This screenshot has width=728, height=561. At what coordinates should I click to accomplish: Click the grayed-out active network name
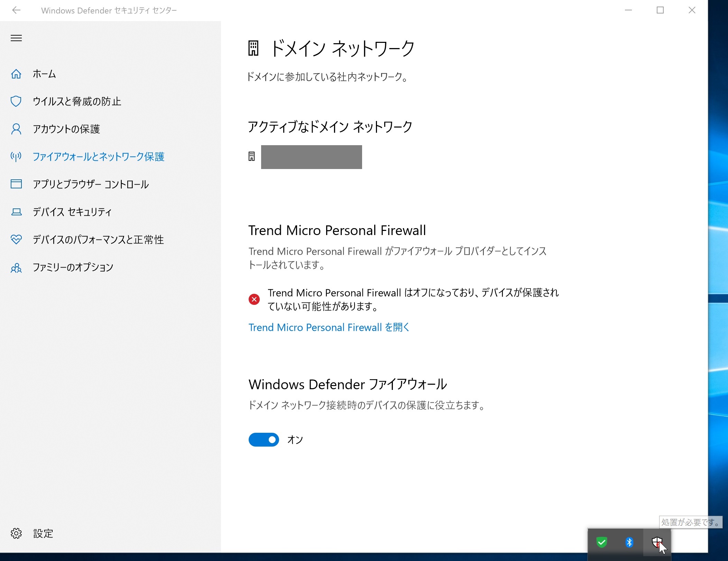[x=312, y=157]
